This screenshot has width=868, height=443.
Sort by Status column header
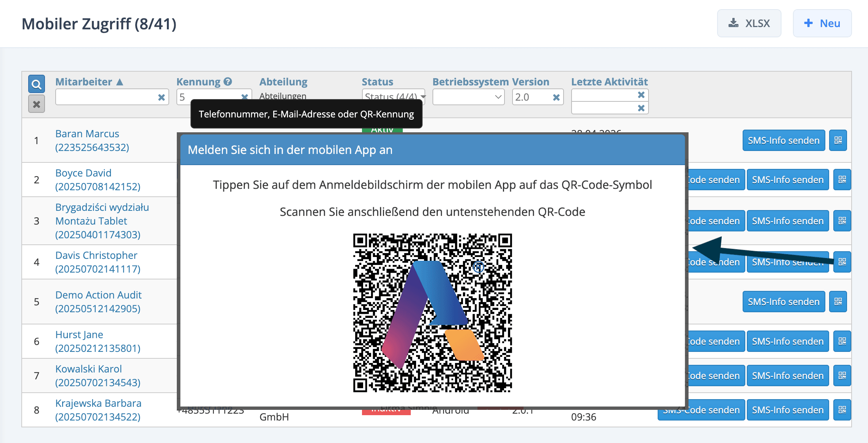pyautogui.click(x=377, y=82)
